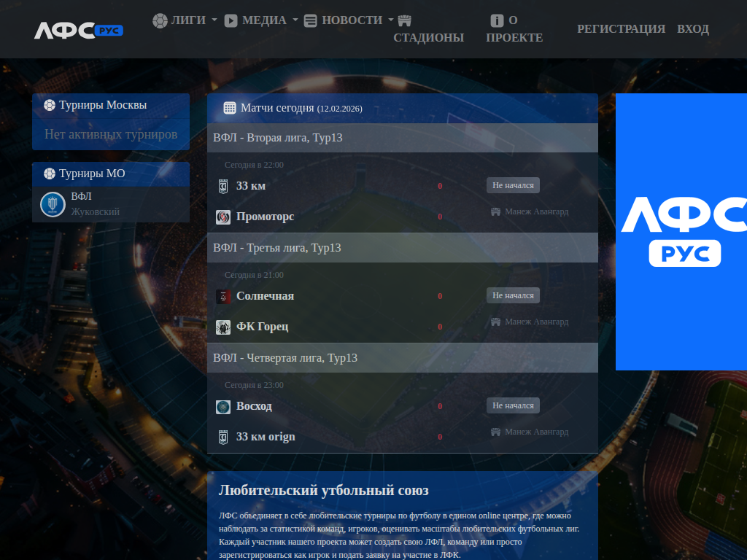
Task: Click the Солнечная team logo icon
Action: [223, 296]
